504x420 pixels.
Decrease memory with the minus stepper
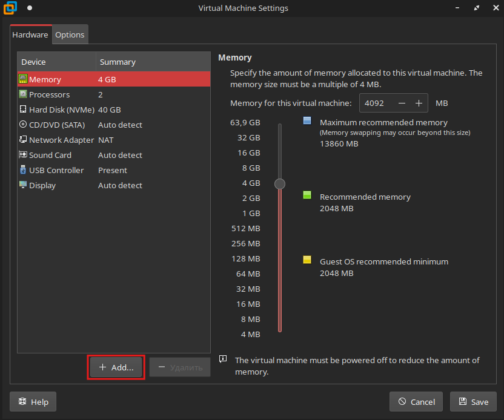pos(402,103)
